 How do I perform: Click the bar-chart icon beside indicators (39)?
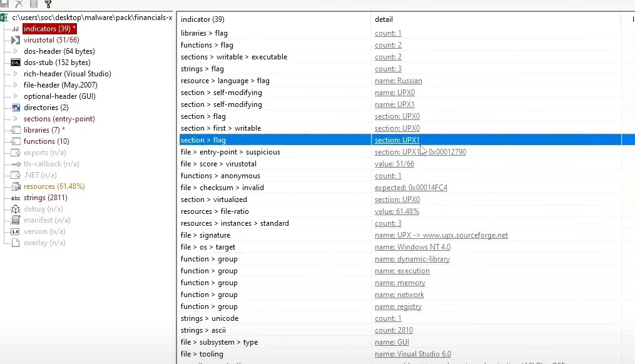(14, 28)
